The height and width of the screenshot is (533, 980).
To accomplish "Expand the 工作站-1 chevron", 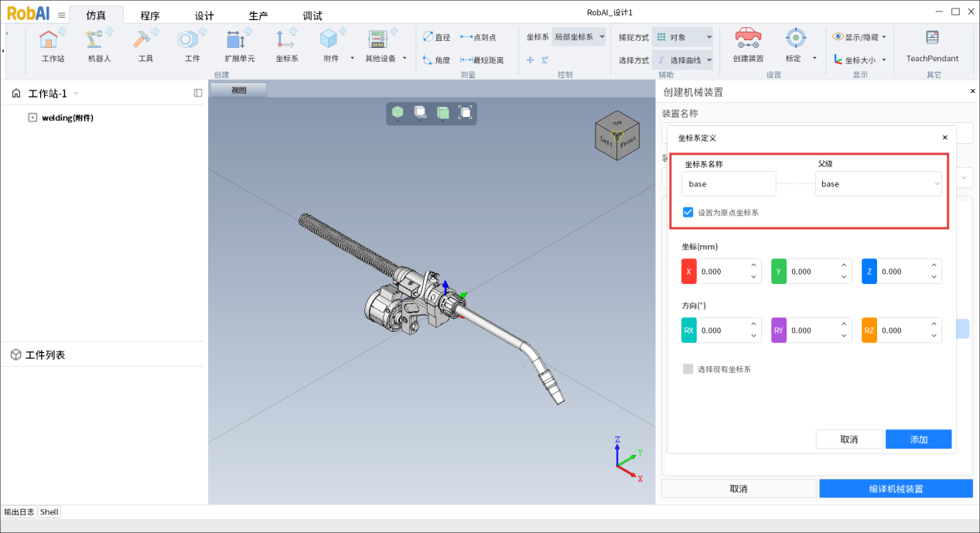I will (76, 94).
